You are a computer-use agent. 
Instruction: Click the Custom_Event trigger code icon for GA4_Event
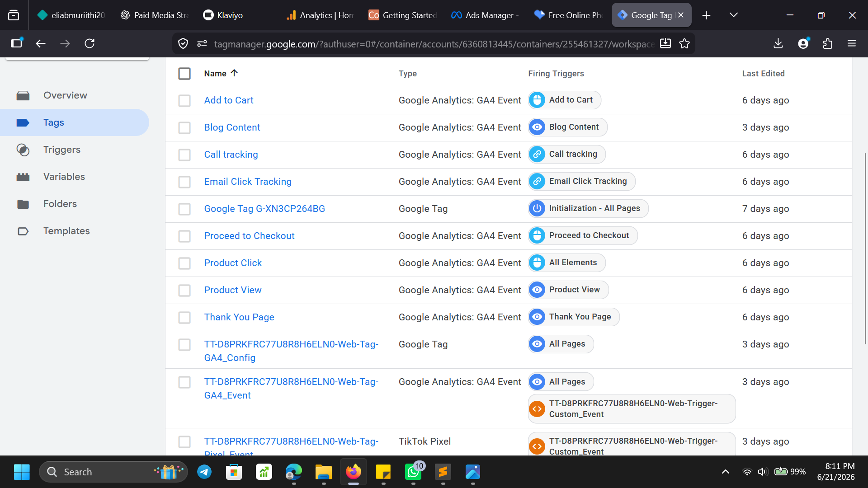tap(537, 409)
